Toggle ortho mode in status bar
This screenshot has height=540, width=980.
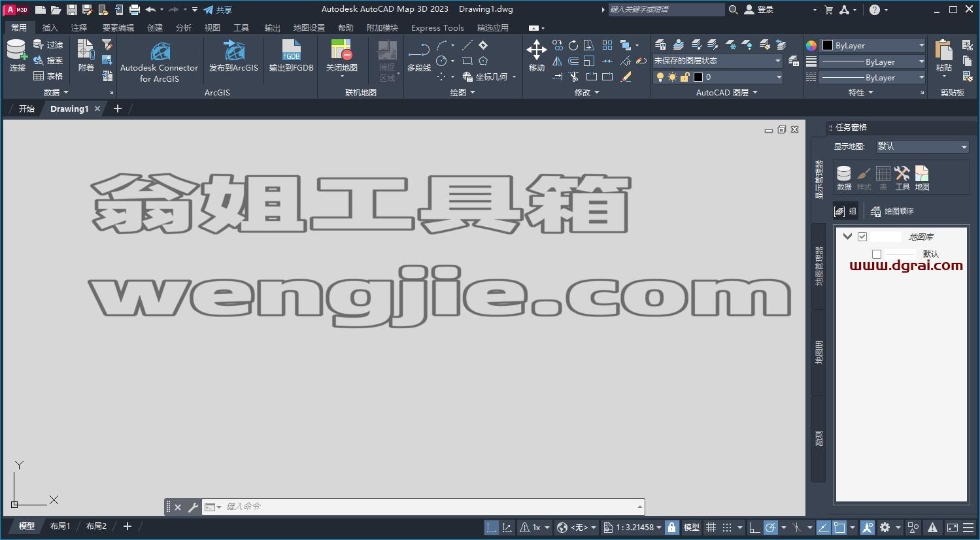pos(754,528)
